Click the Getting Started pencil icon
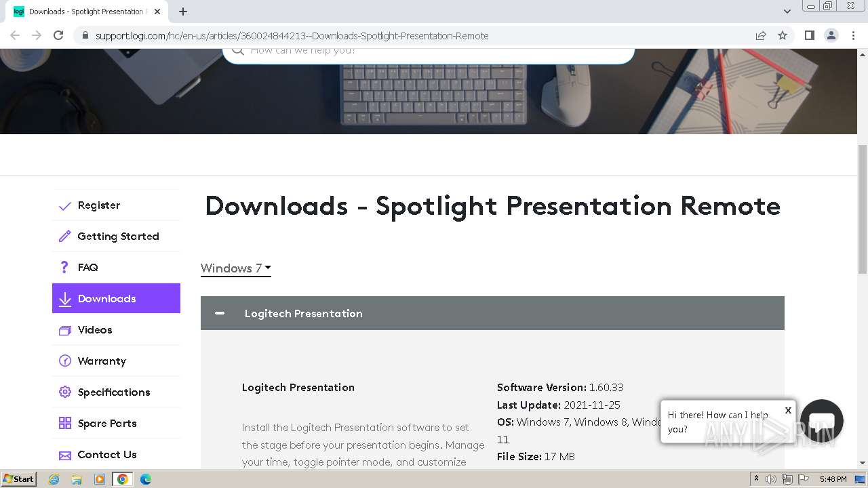868x488 pixels. coord(65,237)
